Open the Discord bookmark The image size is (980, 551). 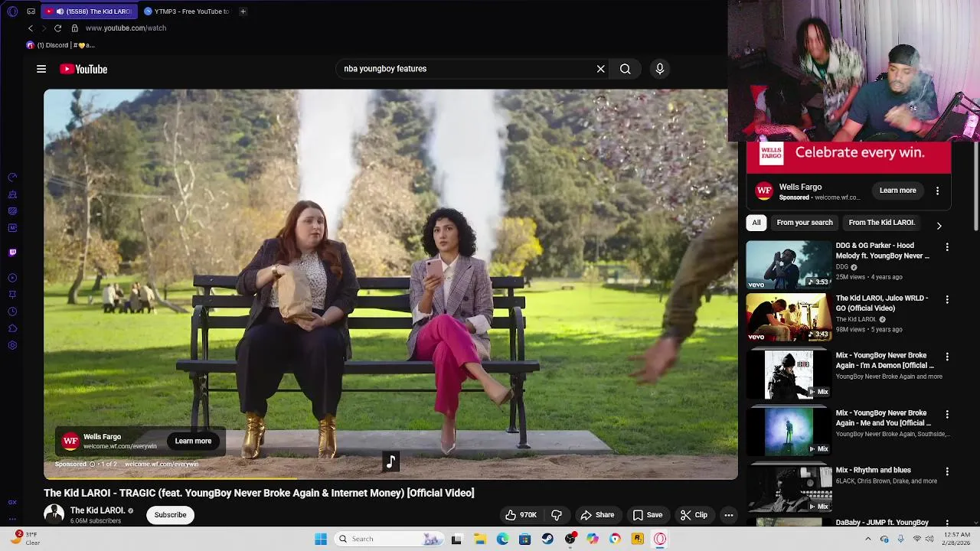click(x=60, y=45)
